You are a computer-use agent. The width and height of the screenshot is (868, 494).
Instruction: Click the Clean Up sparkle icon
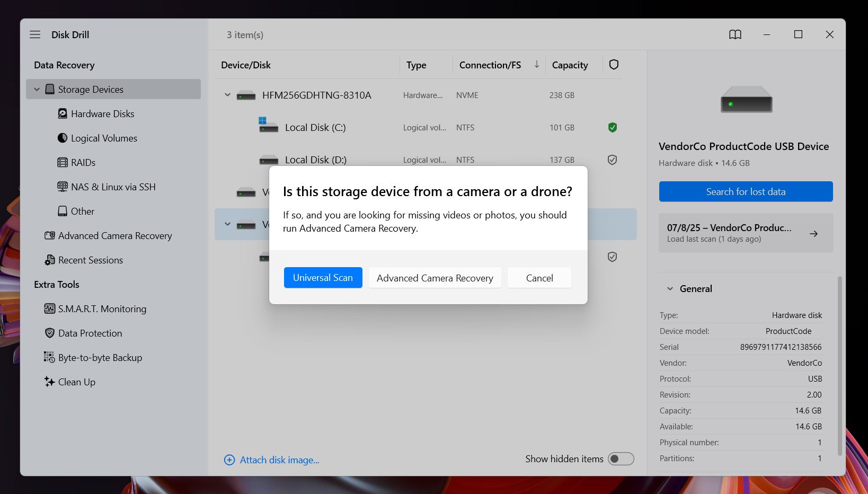coord(50,382)
